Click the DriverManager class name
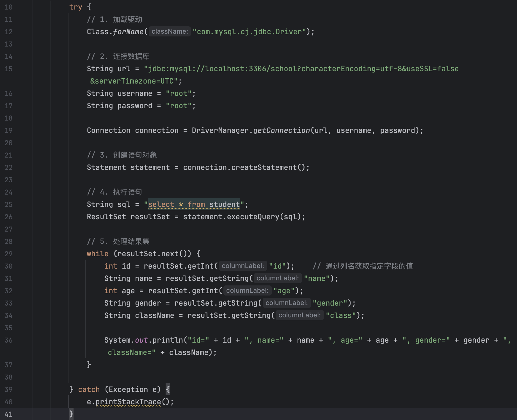 click(x=220, y=130)
